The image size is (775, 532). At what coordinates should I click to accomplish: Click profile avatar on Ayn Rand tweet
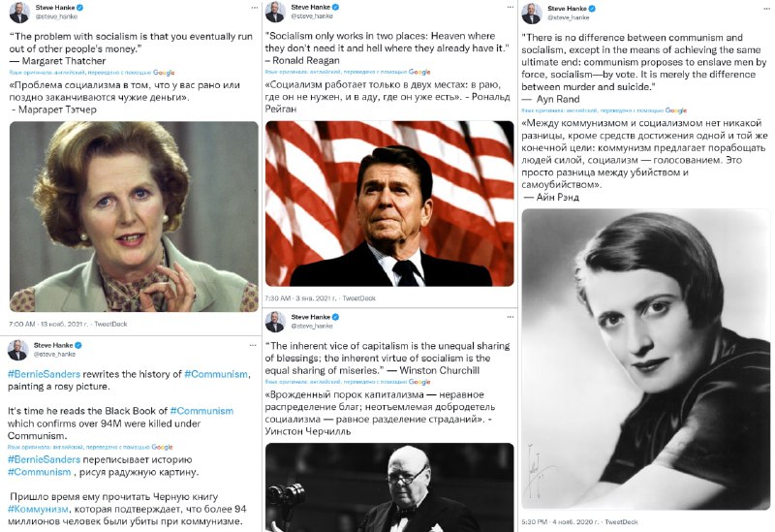coord(531,14)
